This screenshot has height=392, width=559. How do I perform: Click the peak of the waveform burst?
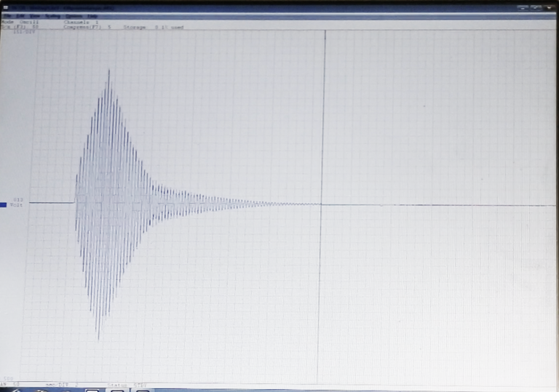click(x=108, y=71)
